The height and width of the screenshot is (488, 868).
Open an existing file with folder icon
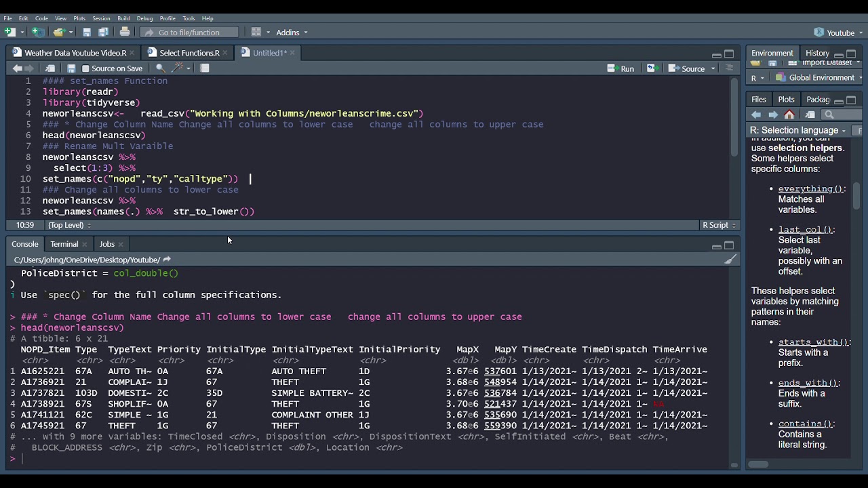point(58,32)
